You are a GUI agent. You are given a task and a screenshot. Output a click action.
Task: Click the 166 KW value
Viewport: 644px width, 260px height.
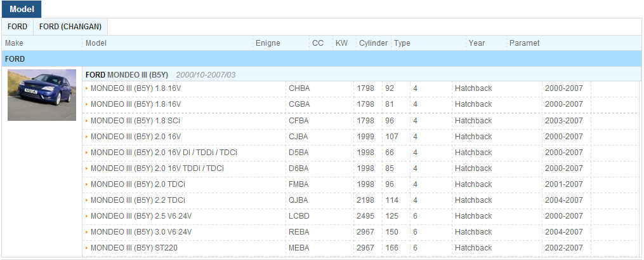point(392,248)
